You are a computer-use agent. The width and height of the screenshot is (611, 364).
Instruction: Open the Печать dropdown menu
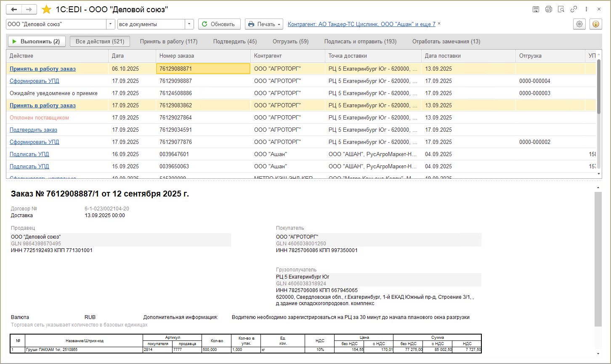click(264, 24)
